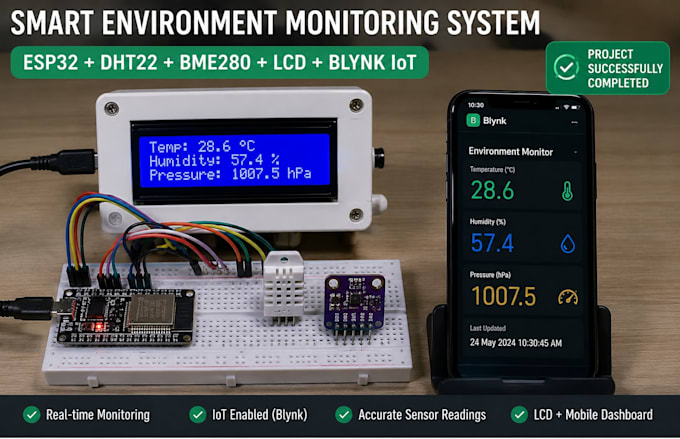Click the 'LCD + Mobile Dashboard' footer text
680x439 pixels.
[593, 415]
